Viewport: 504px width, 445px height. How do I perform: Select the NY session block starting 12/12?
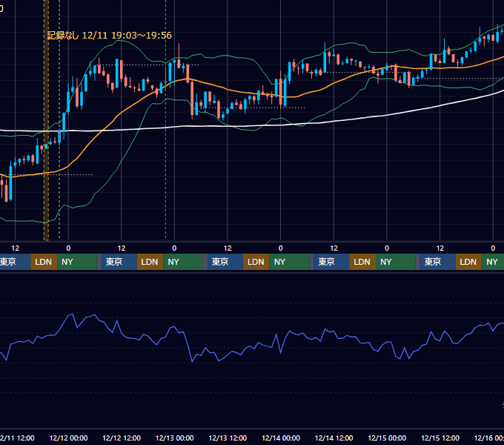click(183, 262)
